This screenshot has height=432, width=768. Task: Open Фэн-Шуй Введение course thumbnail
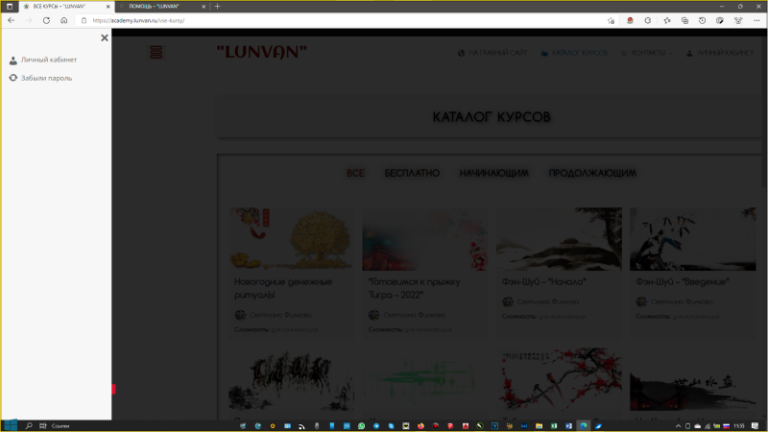point(693,239)
